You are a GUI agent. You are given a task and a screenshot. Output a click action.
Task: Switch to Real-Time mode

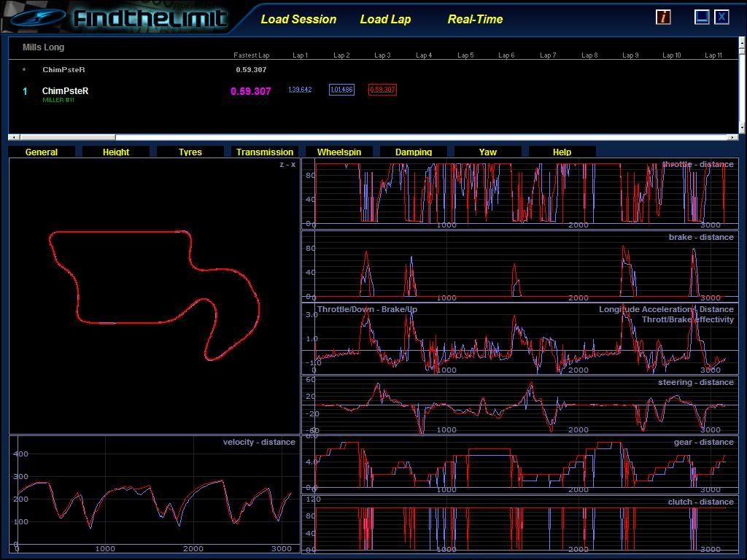(475, 20)
